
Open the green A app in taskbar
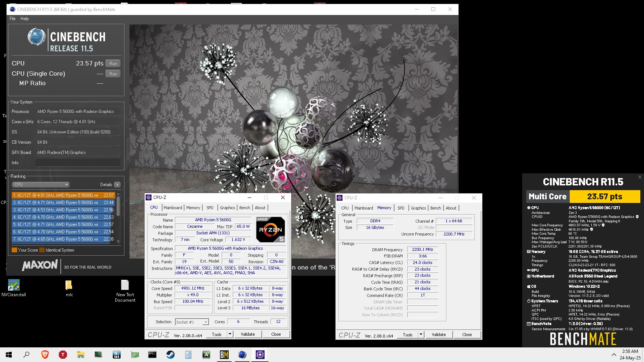206,354
